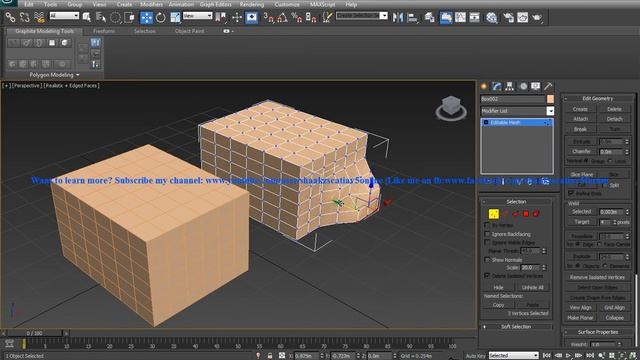The image size is (640, 360).
Task: Select the Elements radio button
Action: coord(605,266)
